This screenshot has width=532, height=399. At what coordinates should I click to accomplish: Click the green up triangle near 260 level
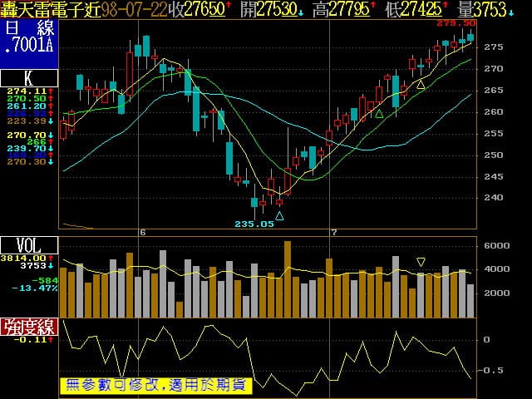pos(379,114)
